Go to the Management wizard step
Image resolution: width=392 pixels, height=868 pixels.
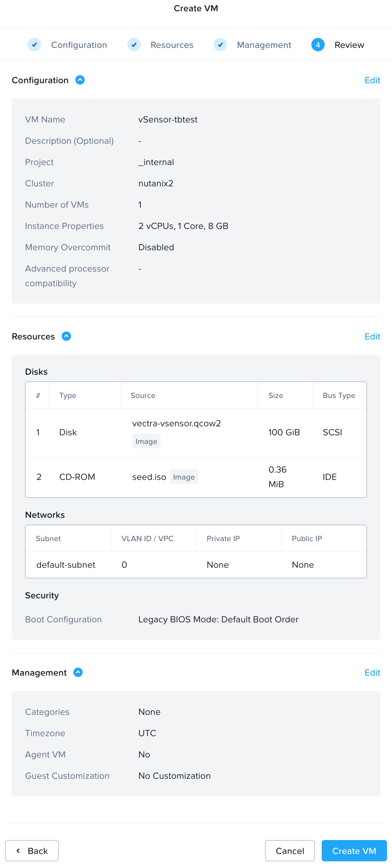click(264, 45)
